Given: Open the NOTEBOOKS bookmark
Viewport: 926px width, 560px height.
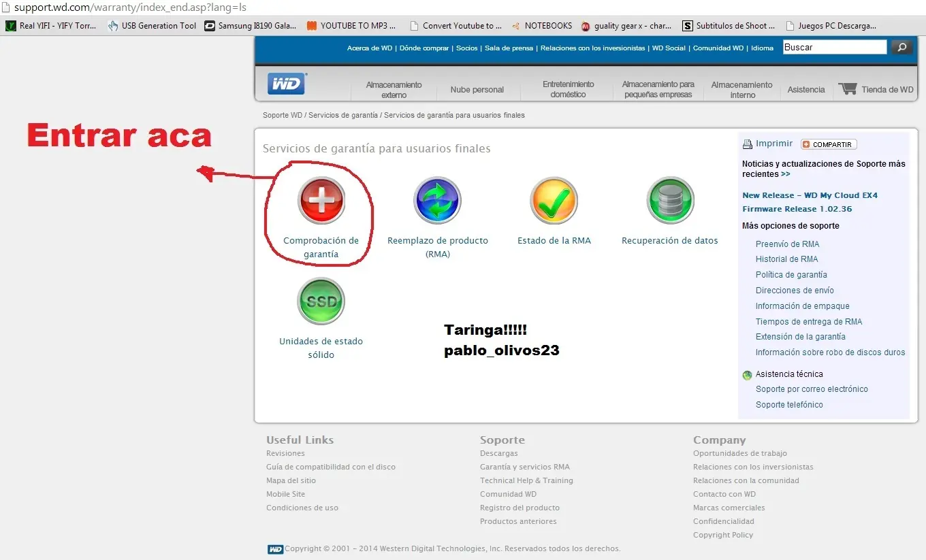Looking at the screenshot, I should [542, 26].
